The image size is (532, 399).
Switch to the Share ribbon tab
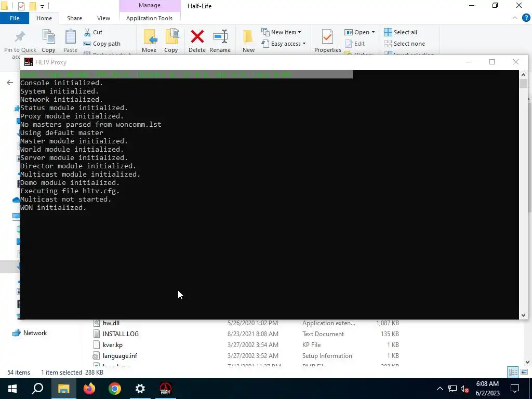click(74, 18)
